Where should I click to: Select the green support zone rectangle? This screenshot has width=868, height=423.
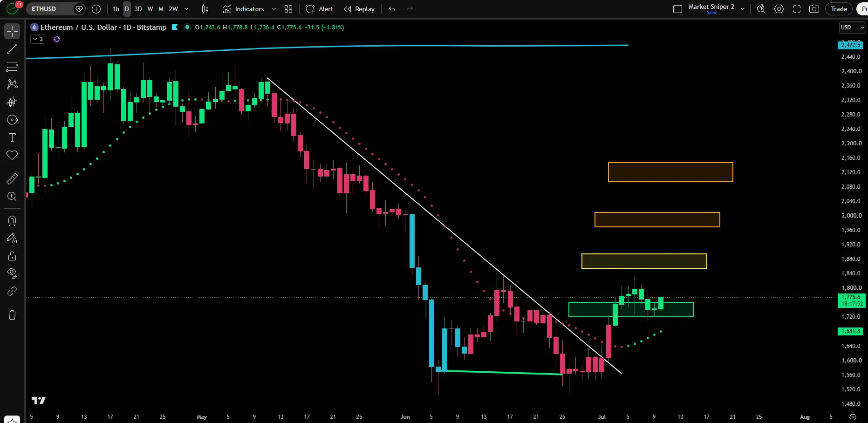click(631, 310)
